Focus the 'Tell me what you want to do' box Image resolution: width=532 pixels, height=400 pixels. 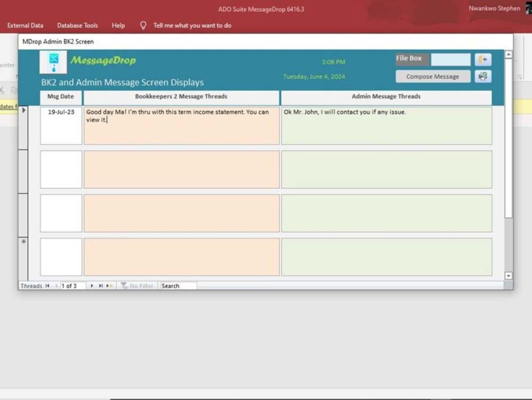(x=192, y=26)
